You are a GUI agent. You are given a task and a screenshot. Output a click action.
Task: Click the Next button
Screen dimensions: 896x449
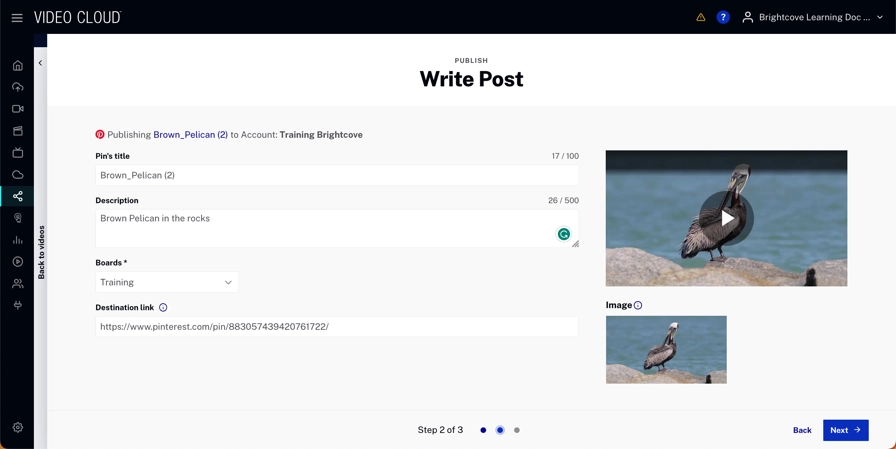pos(845,430)
